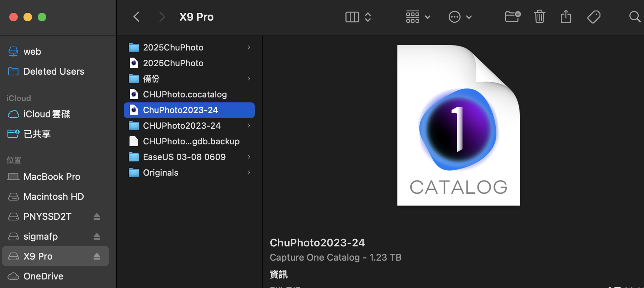644x288 pixels.
Task: Click the Trash delete toolbar icon
Action: (x=539, y=17)
